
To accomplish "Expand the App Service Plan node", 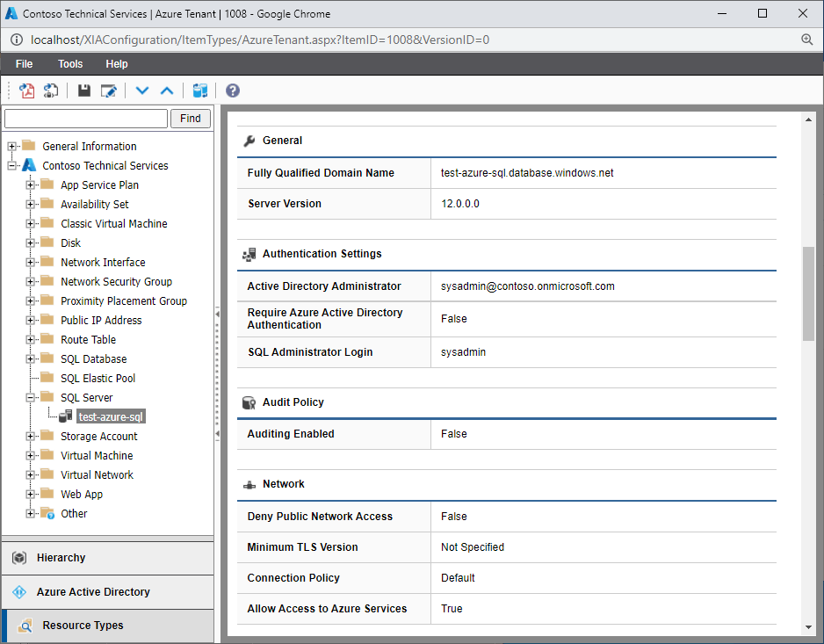I will tap(30, 185).
